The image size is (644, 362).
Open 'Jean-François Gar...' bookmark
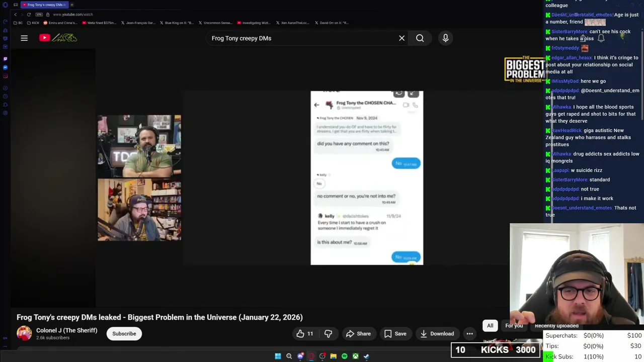(x=138, y=23)
